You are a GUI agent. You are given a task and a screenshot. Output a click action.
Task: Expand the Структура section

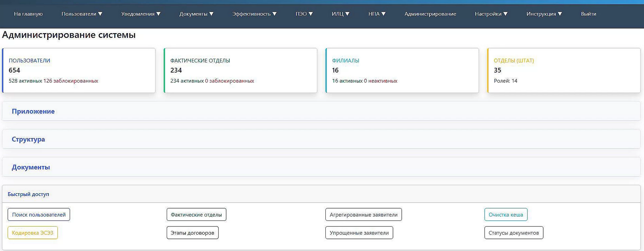point(321,139)
